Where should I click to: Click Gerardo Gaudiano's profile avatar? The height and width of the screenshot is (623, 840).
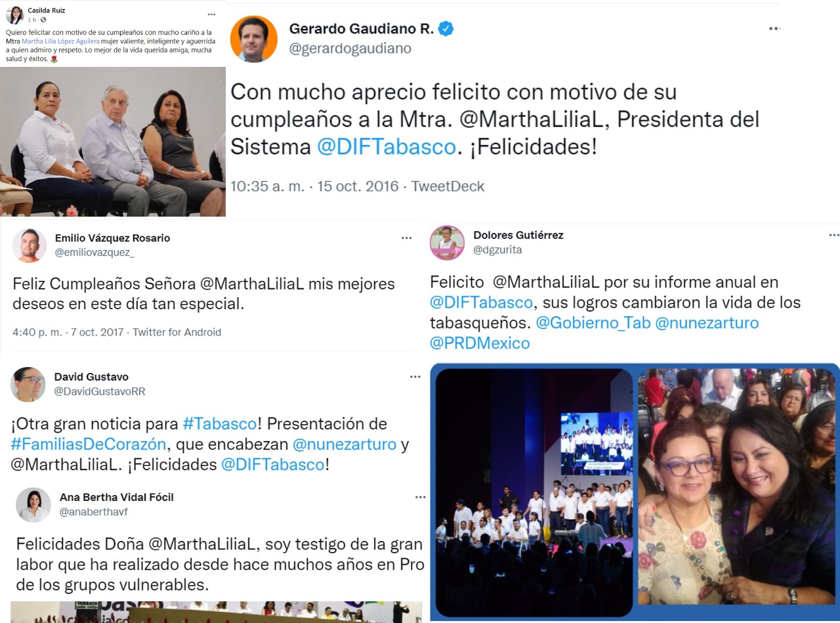point(253,39)
